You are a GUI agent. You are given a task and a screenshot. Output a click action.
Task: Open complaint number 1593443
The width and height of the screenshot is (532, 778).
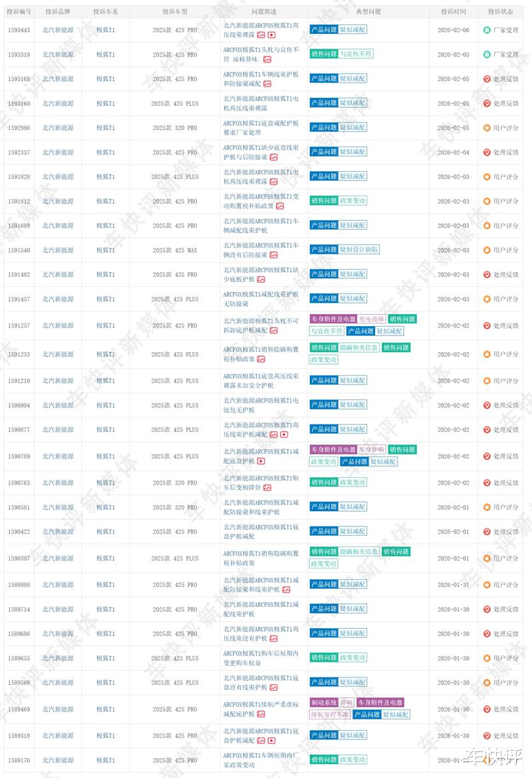[x=19, y=30]
